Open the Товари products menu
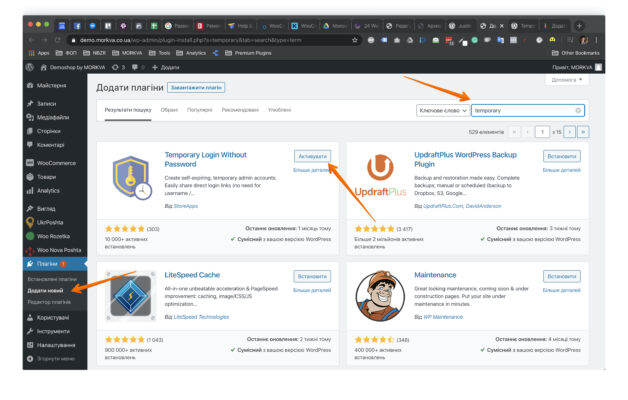628x400 pixels. pyautogui.click(x=46, y=177)
